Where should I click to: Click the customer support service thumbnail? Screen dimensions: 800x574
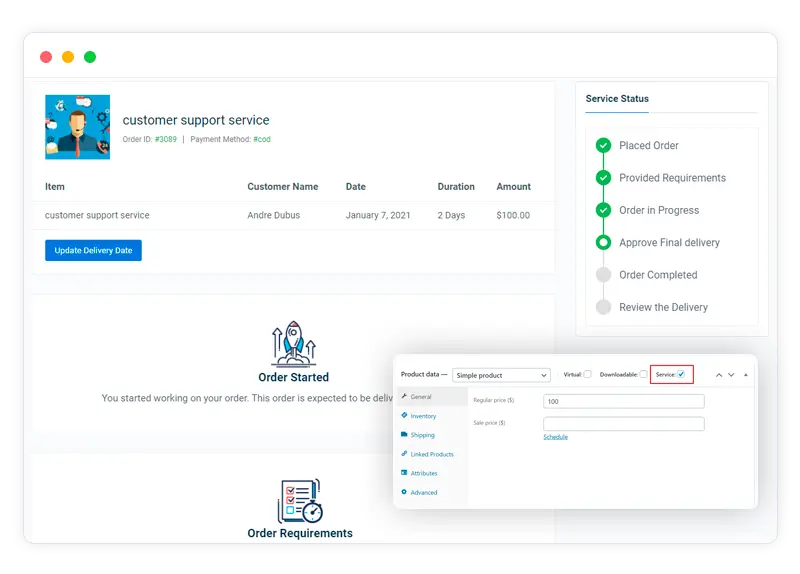point(77,127)
